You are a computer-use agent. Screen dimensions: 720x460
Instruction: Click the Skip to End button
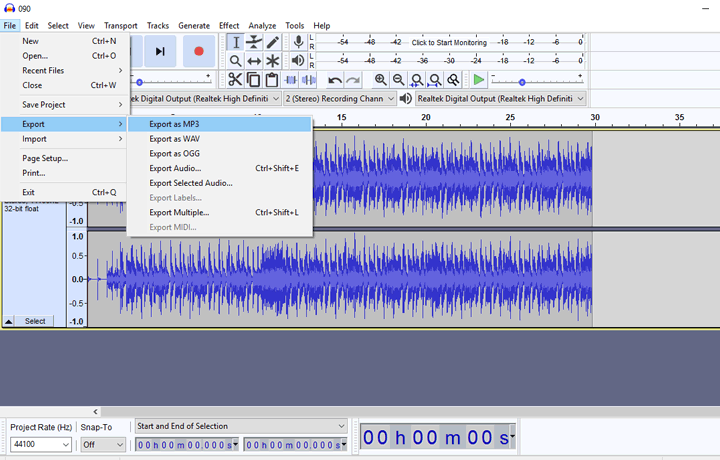(160, 51)
